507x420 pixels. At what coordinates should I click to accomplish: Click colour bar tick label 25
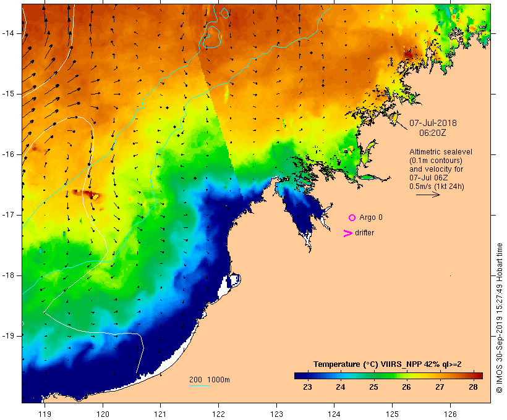tap(374, 387)
